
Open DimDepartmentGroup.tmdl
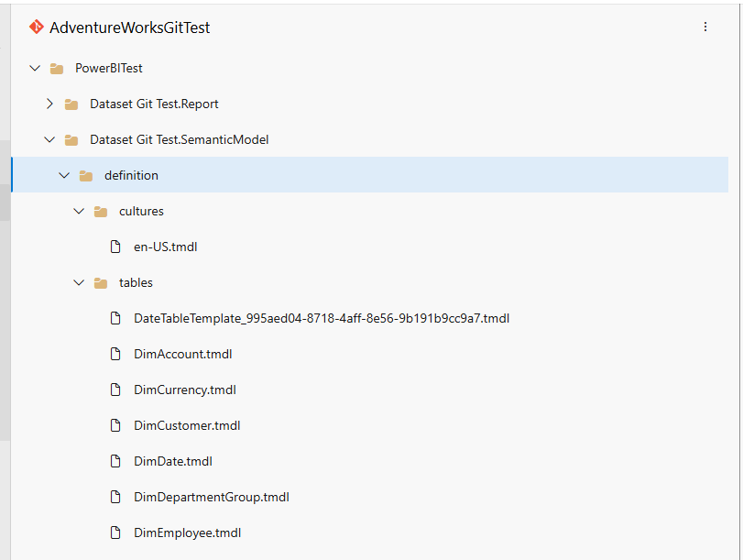tap(212, 497)
